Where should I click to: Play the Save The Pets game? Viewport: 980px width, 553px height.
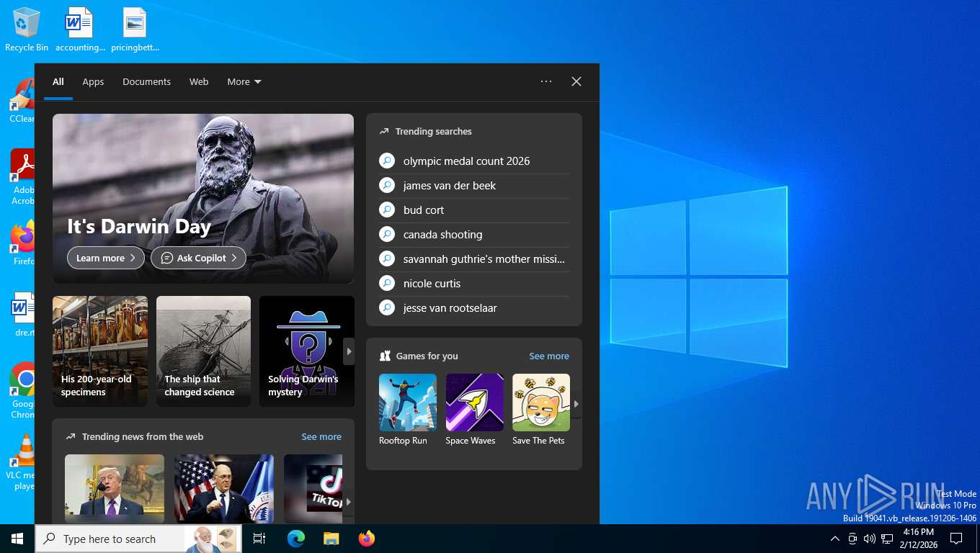click(540, 410)
